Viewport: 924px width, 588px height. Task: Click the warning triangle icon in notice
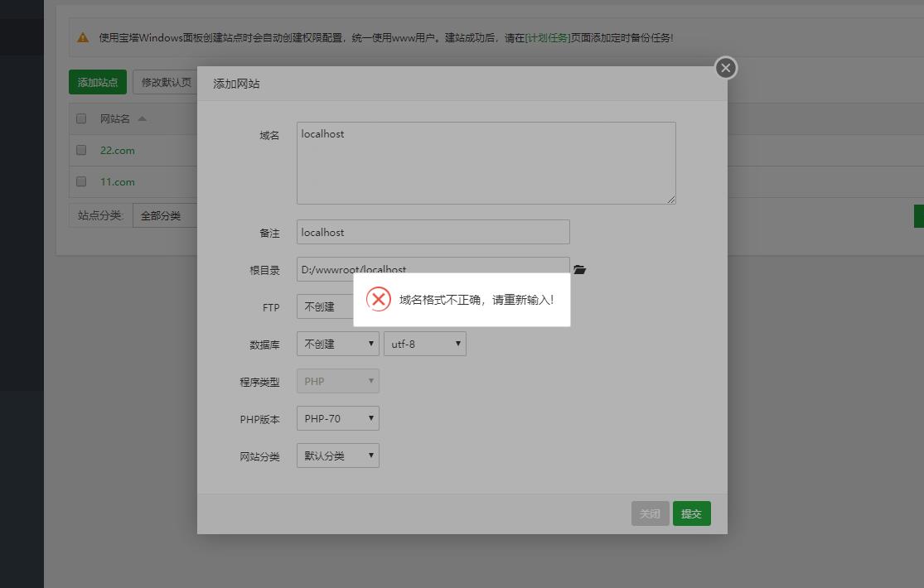[x=83, y=38]
